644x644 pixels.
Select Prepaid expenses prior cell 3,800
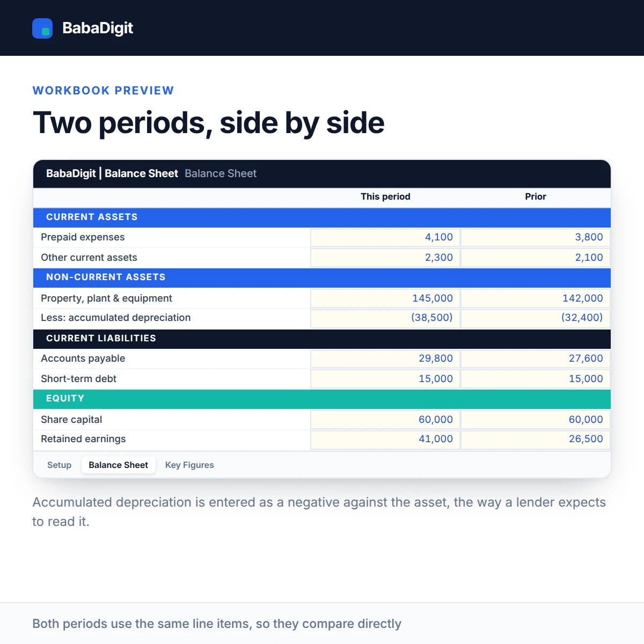pyautogui.click(x=536, y=237)
